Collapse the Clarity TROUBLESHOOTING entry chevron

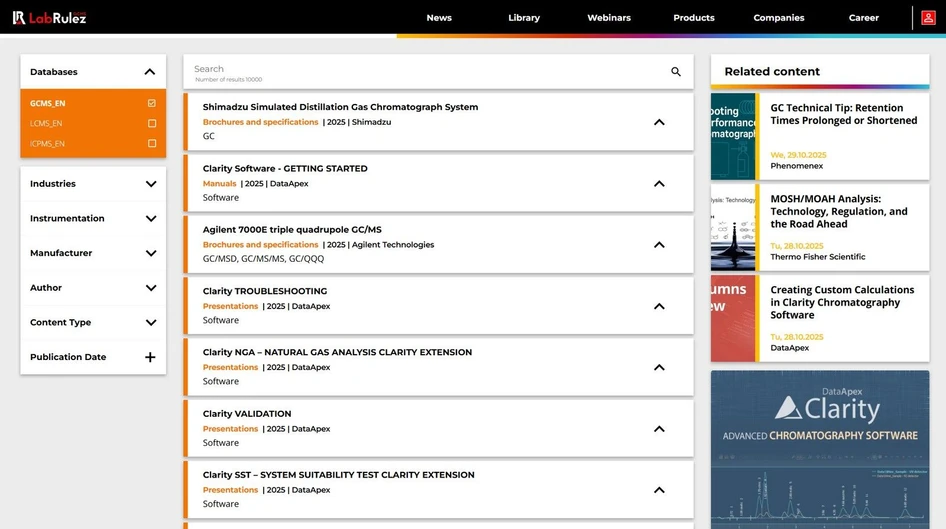[x=659, y=306]
